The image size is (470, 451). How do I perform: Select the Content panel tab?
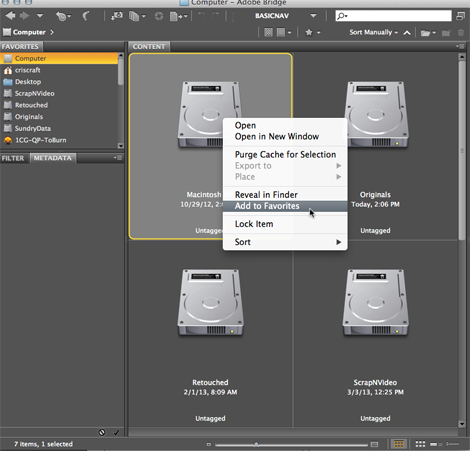(149, 47)
